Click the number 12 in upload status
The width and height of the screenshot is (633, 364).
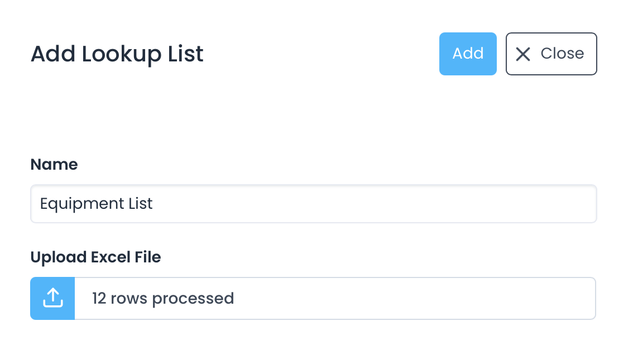(99, 299)
